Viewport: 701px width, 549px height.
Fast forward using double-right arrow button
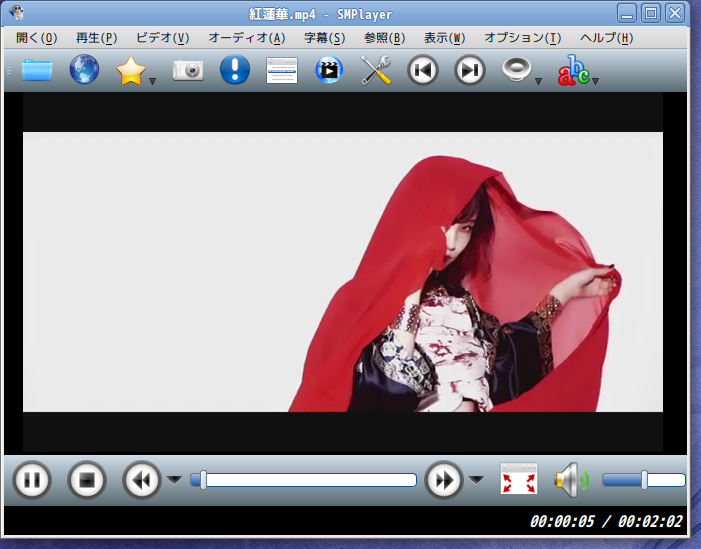443,480
